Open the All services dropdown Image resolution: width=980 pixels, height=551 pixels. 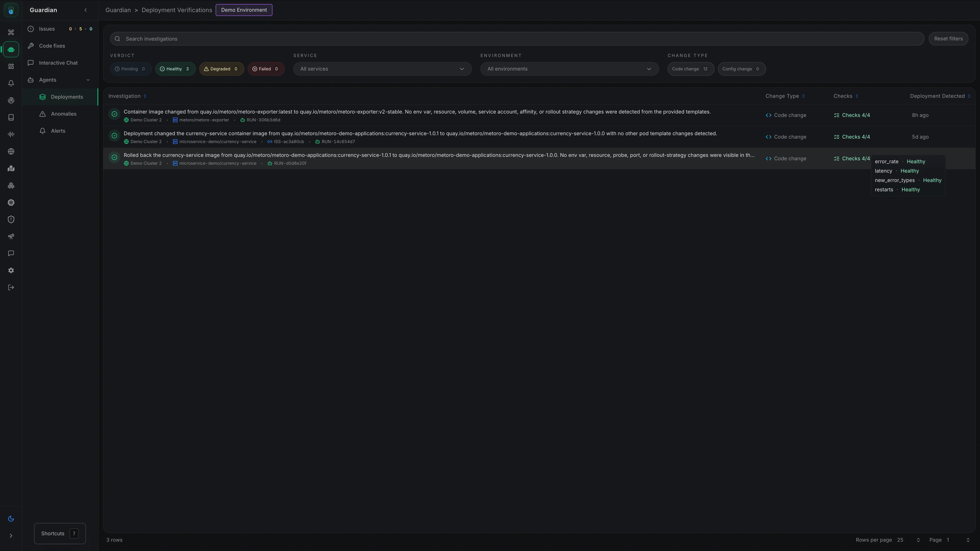382,69
